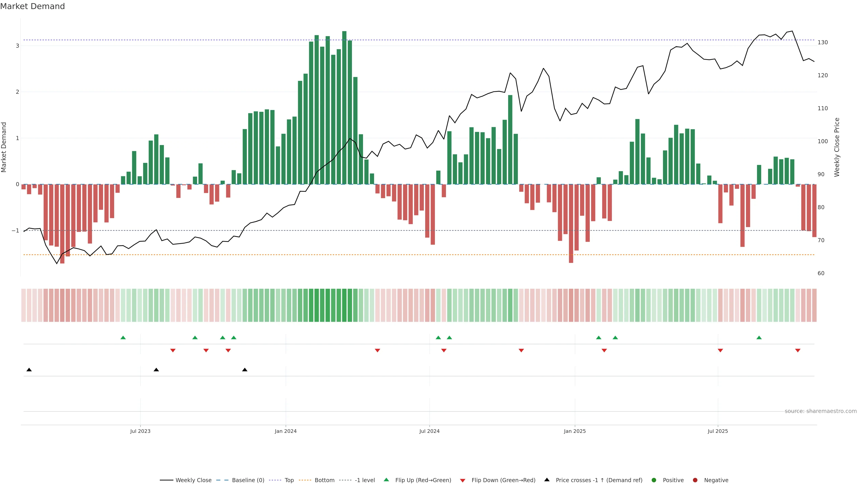Click the leftmost black price-cross triangle marker
The height and width of the screenshot is (488, 868).
(29, 370)
